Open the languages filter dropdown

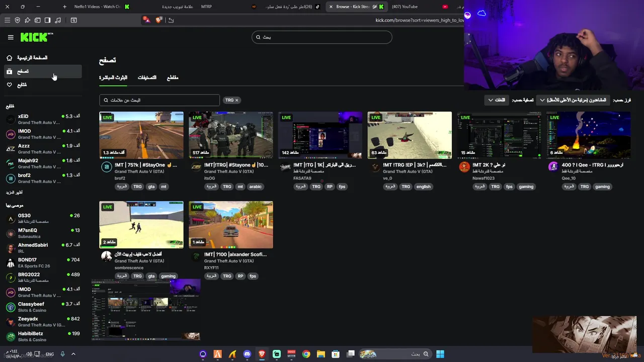(496, 100)
